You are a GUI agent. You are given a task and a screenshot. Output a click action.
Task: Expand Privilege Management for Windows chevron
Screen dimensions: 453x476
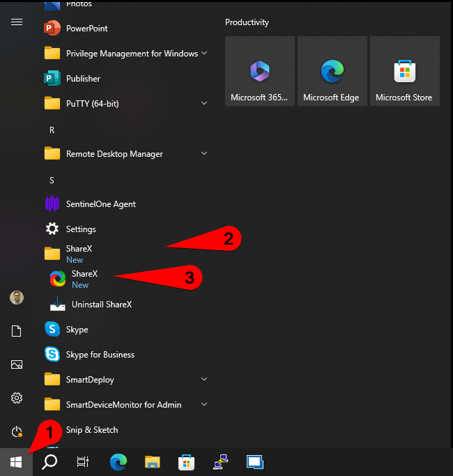click(204, 53)
